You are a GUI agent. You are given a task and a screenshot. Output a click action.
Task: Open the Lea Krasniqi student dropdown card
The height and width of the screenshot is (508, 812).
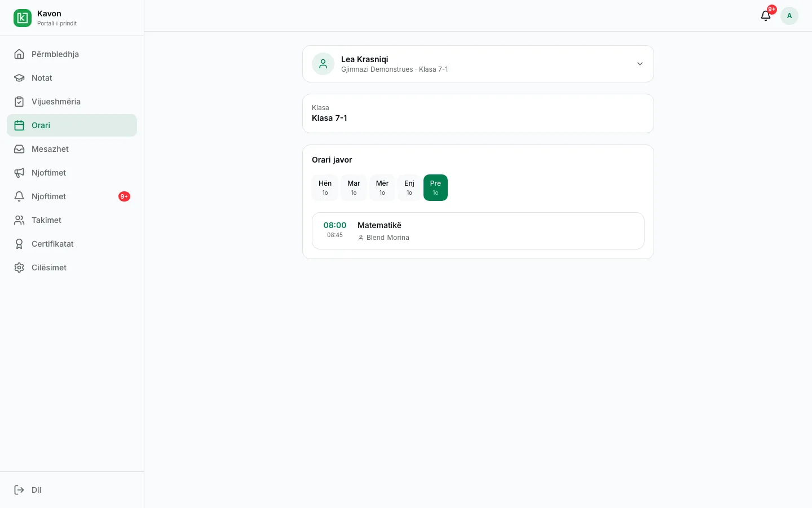point(478,64)
